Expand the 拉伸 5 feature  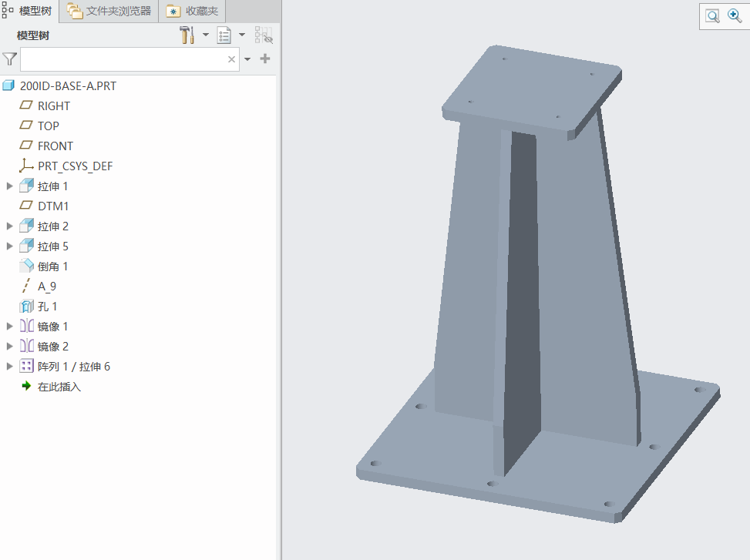[x=9, y=246]
